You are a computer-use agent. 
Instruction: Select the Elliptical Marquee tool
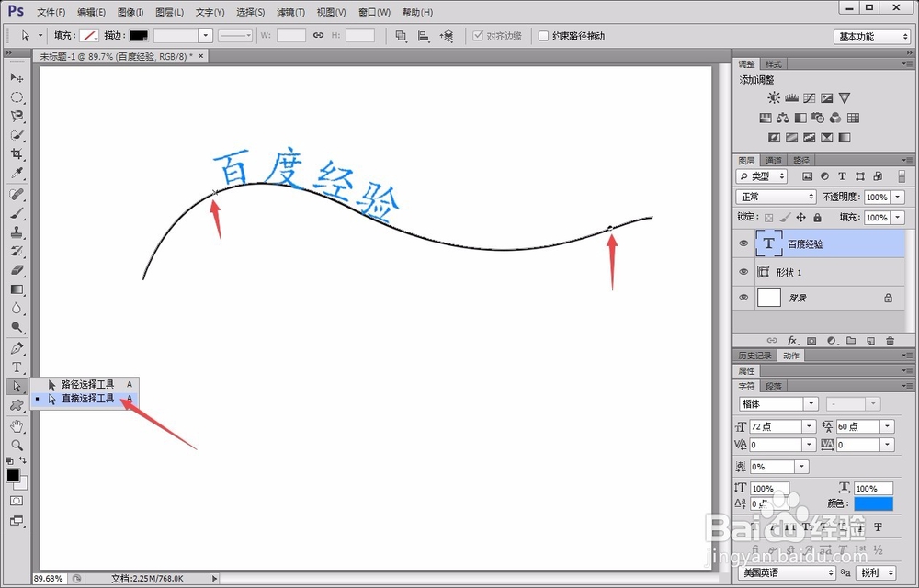tap(17, 97)
